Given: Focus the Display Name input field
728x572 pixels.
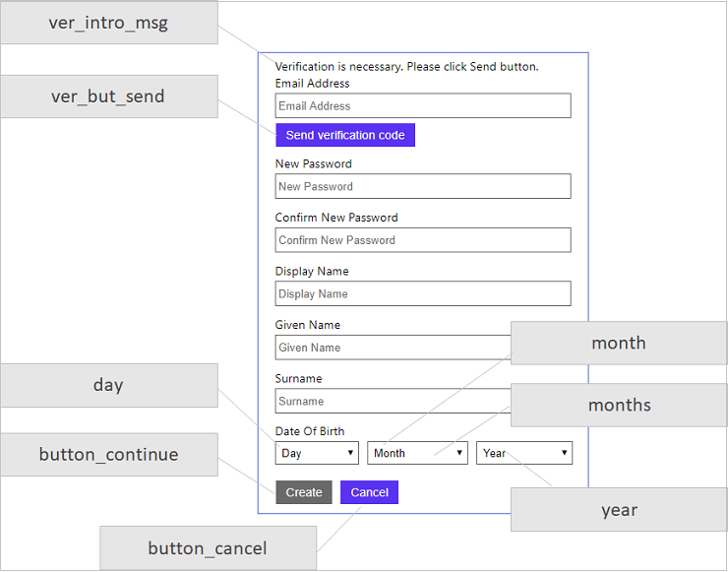Looking at the screenshot, I should (x=423, y=293).
